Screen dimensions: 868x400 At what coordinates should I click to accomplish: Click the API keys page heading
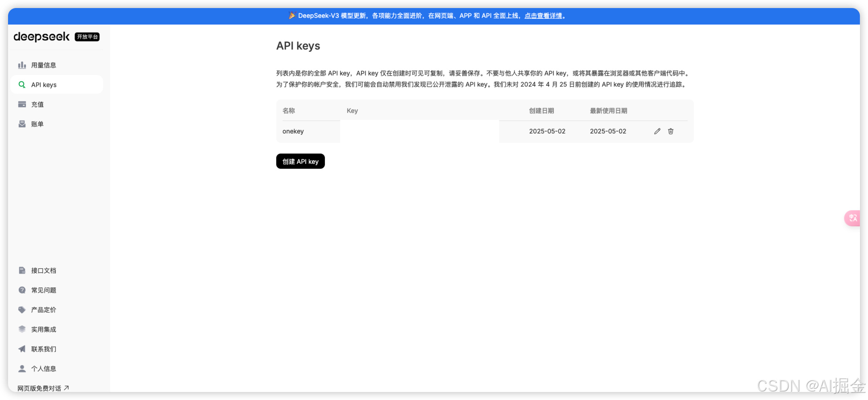(x=298, y=46)
